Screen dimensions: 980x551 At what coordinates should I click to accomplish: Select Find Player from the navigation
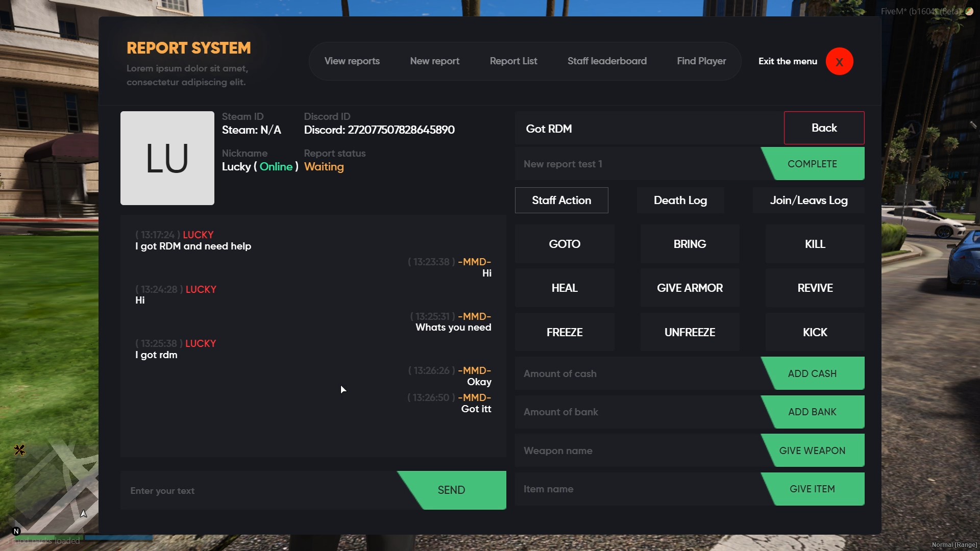(x=701, y=61)
